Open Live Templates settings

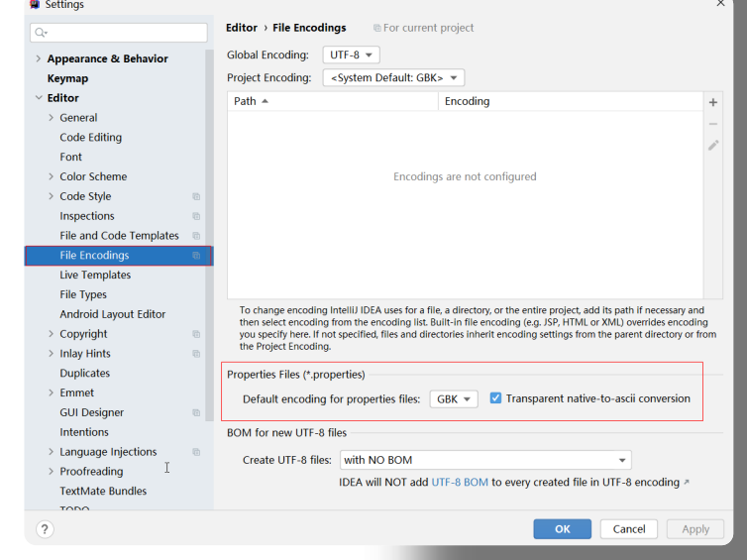[x=95, y=275]
